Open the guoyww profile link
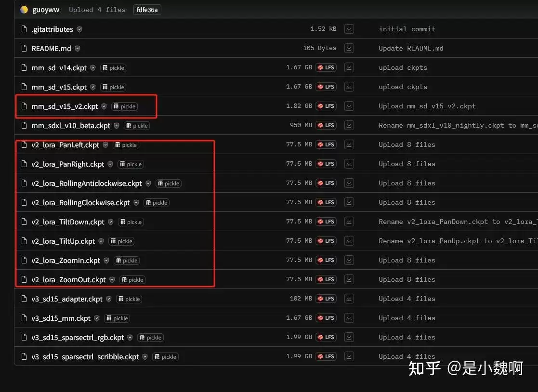 click(46, 10)
